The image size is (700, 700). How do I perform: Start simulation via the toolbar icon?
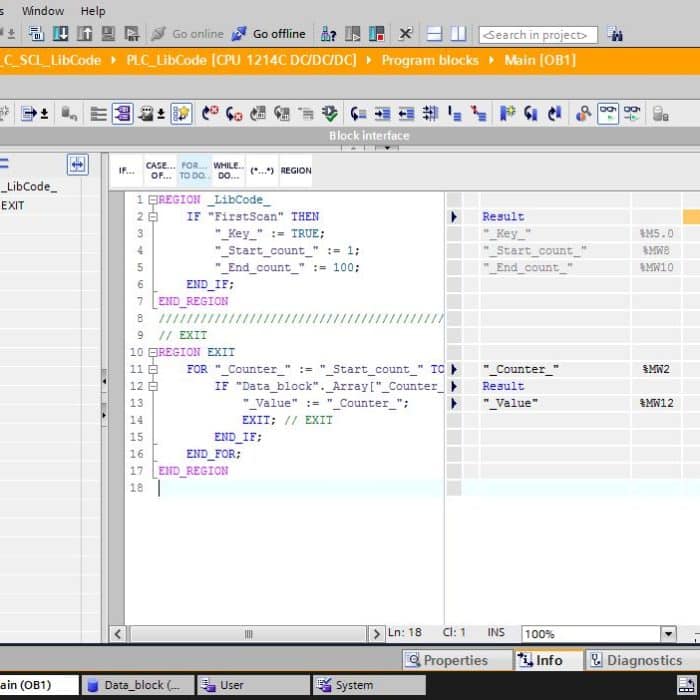[108, 33]
